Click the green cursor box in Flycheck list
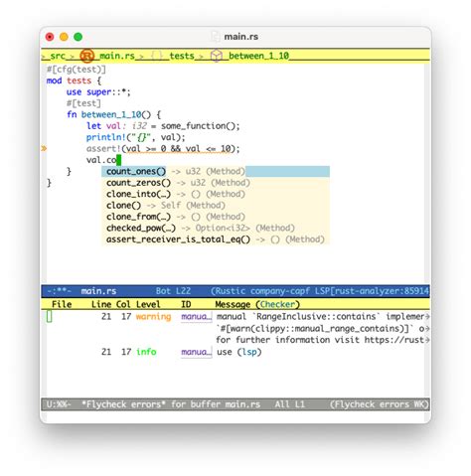The height and width of the screenshot is (476, 471). 49,316
